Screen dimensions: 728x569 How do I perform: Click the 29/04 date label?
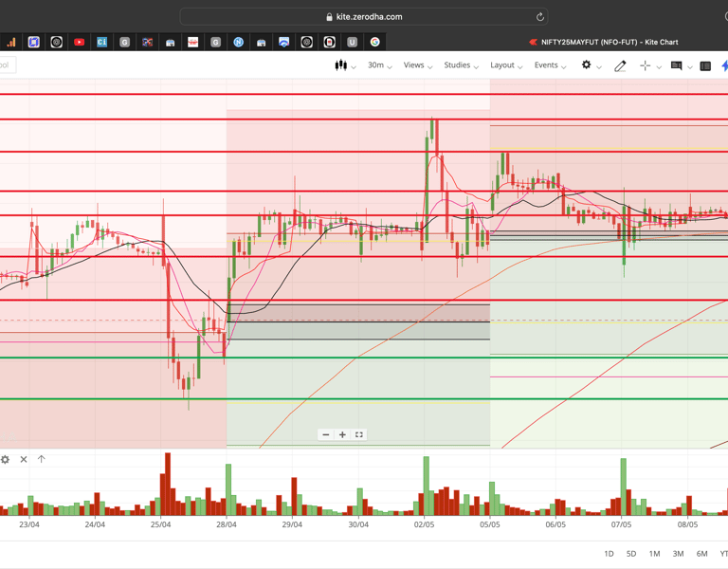(292, 524)
